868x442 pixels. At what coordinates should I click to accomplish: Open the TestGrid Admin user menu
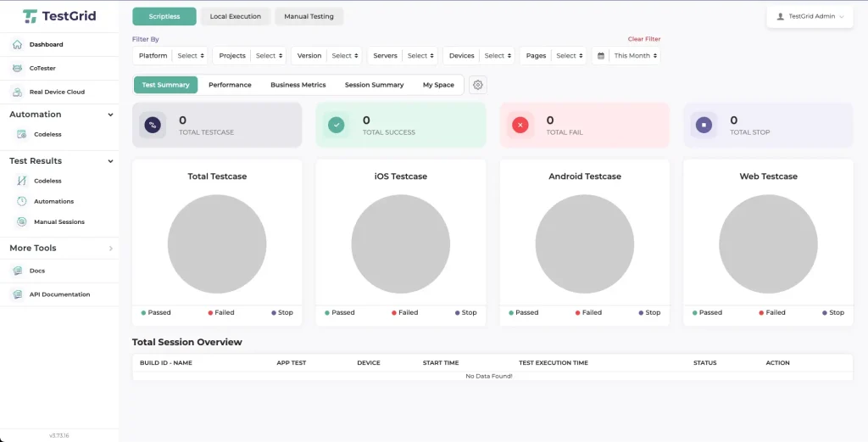(810, 17)
